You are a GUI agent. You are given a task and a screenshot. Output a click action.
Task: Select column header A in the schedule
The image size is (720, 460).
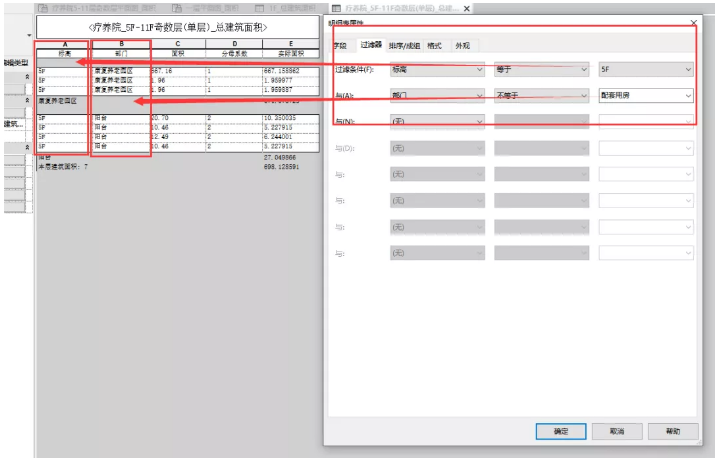(x=65, y=44)
